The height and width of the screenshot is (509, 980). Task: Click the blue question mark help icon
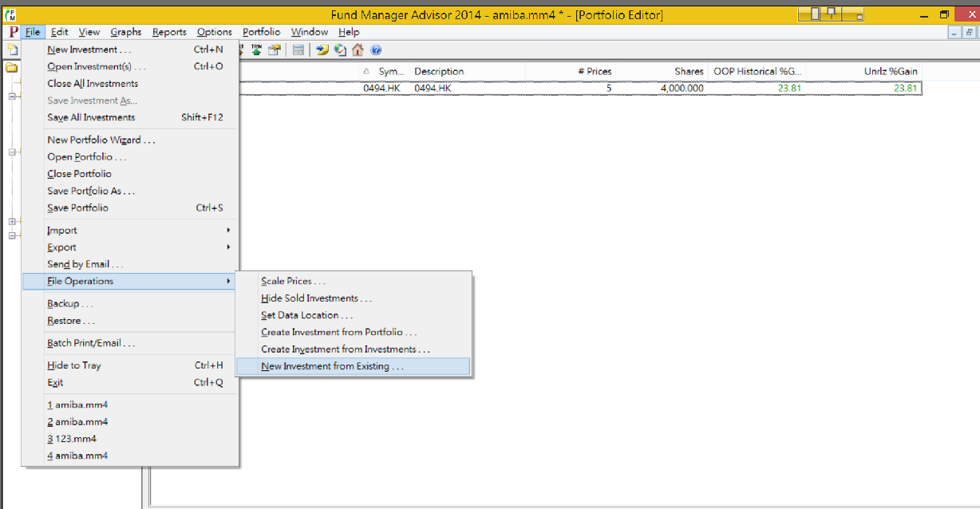point(375,49)
